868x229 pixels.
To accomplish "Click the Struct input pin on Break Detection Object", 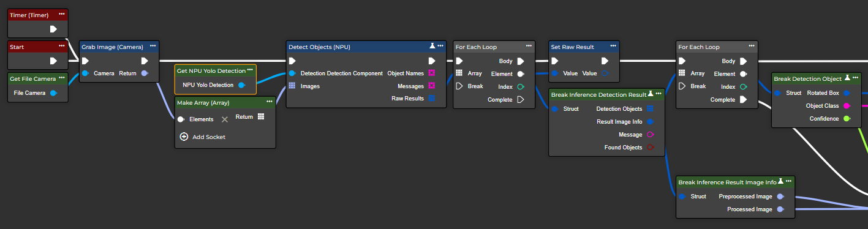I will (778, 93).
